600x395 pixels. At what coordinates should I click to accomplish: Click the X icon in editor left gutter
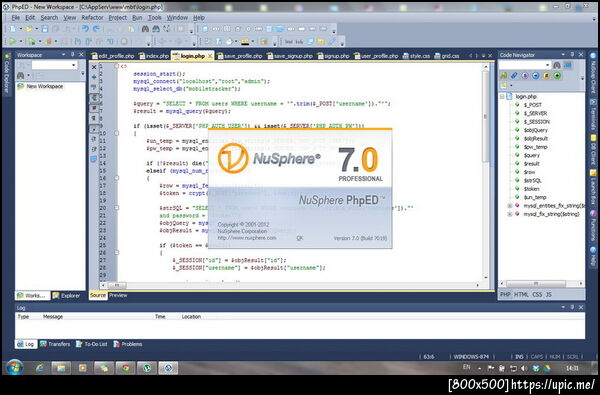coord(94,67)
